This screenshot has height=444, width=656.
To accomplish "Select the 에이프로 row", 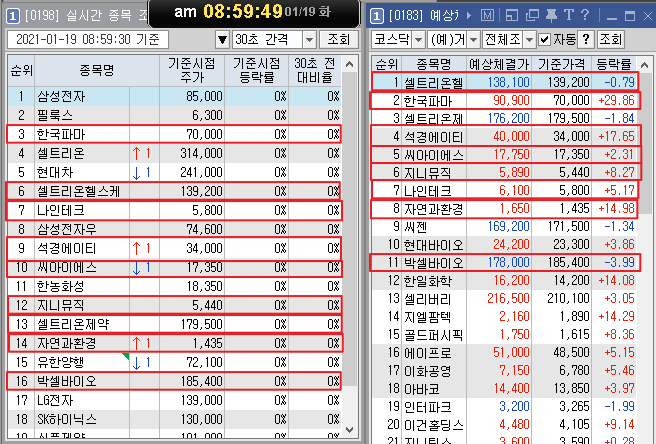I will click(x=505, y=353).
